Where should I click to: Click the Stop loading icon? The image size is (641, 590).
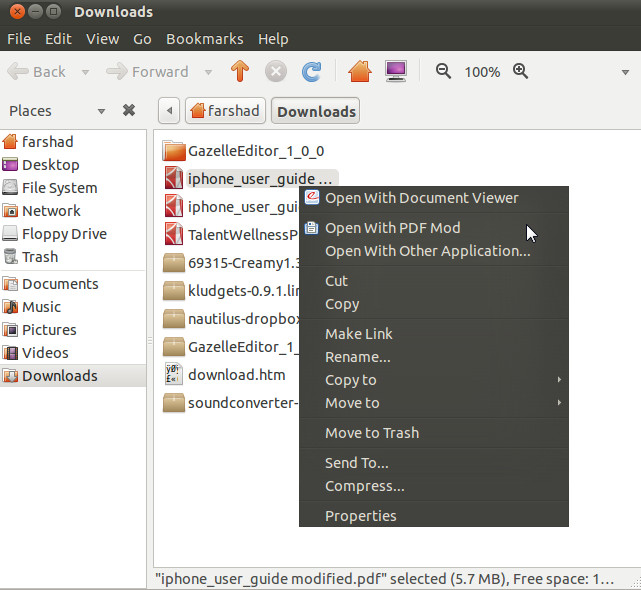click(276, 72)
